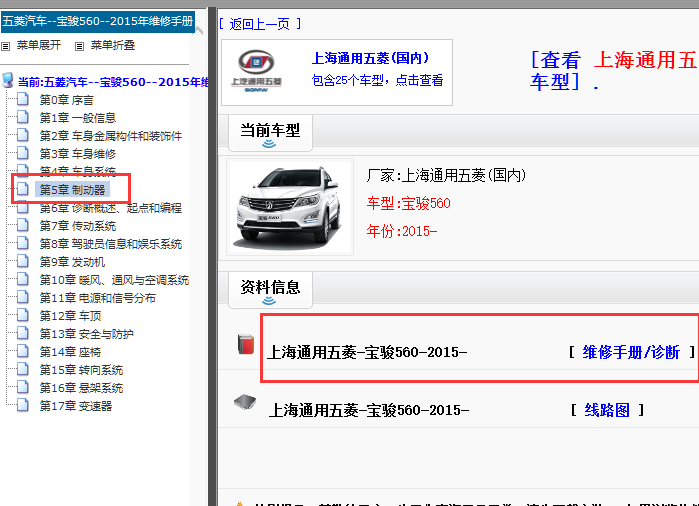Open tree item 第0章 序言
This screenshot has height=506, width=699.
pos(66,100)
